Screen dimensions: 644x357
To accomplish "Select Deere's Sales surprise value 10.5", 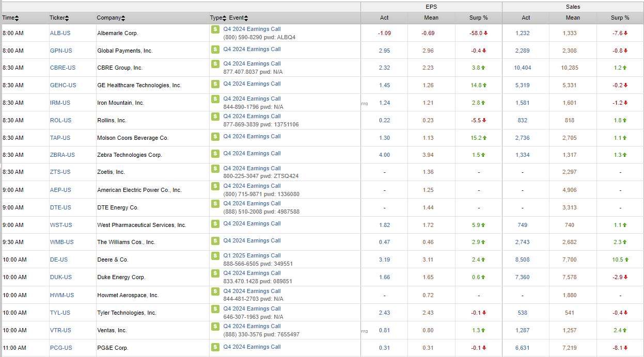I will pos(617,259).
